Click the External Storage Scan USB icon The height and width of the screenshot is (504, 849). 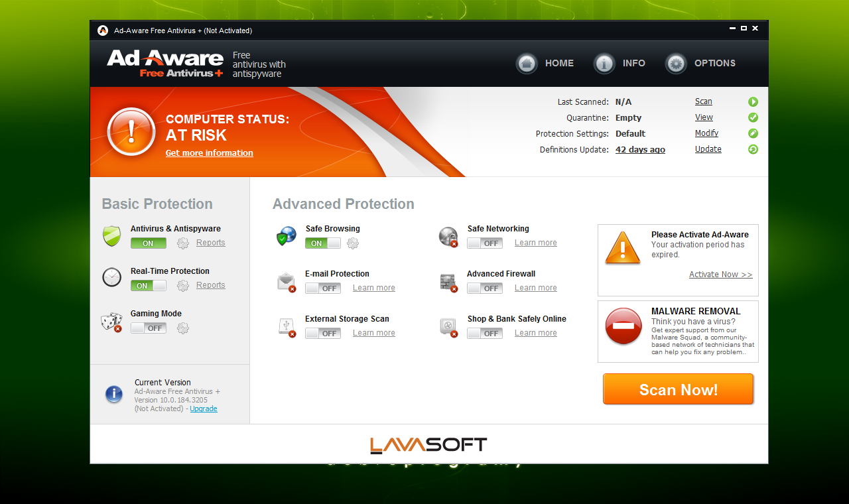[287, 327]
